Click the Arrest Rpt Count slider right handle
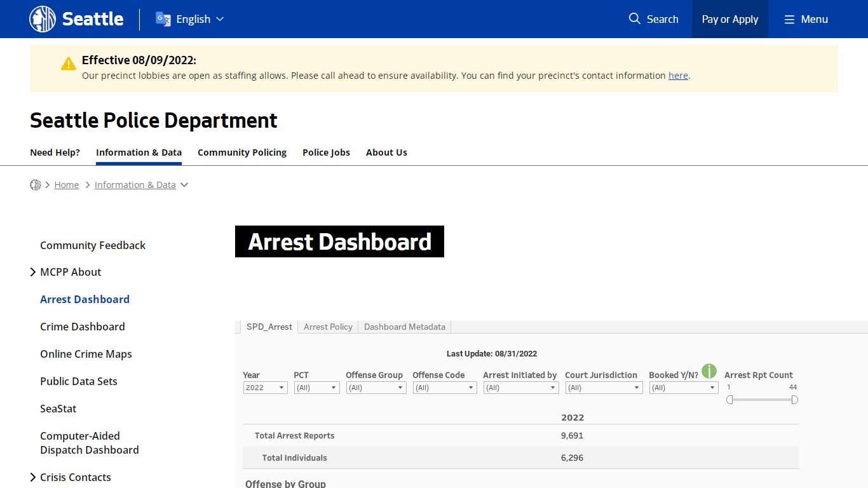 [795, 400]
